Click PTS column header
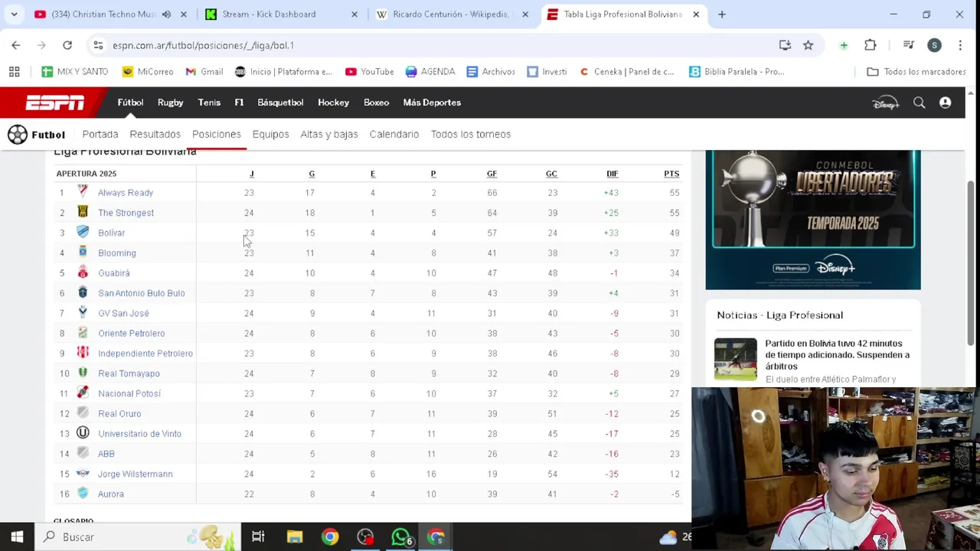 pos(671,174)
